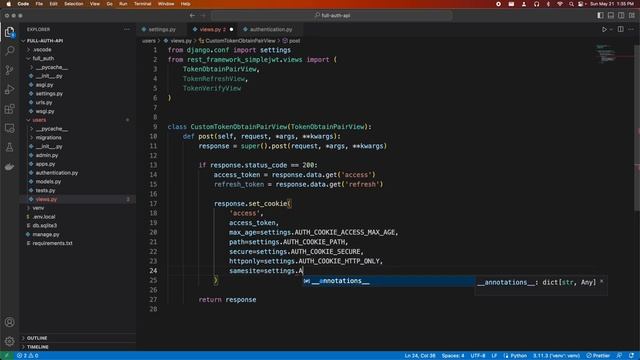Open admin.py in the explorer tree
Image resolution: width=640 pixels, height=360 pixels.
click(x=47, y=155)
